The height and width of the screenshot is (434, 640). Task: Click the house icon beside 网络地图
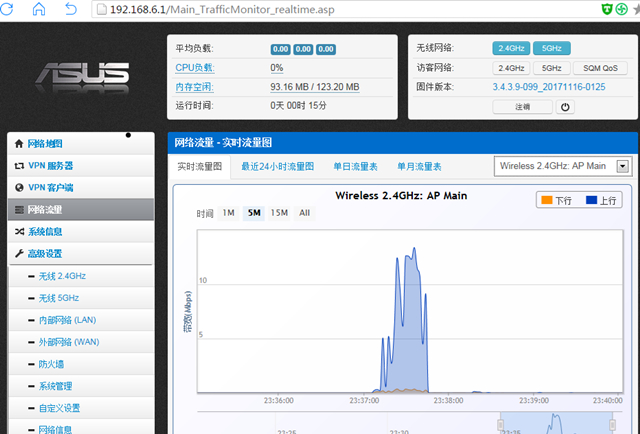19,144
